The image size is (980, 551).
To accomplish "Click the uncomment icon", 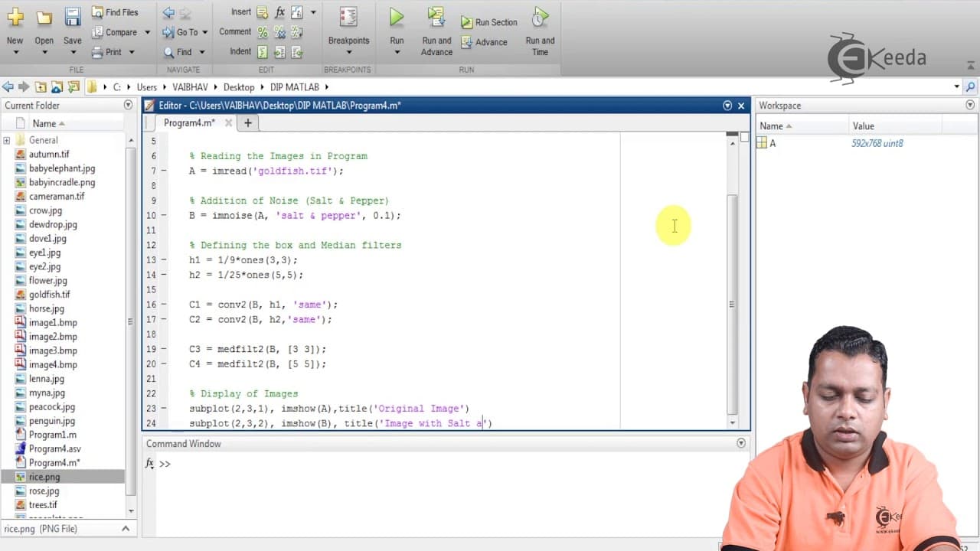I will [x=279, y=32].
